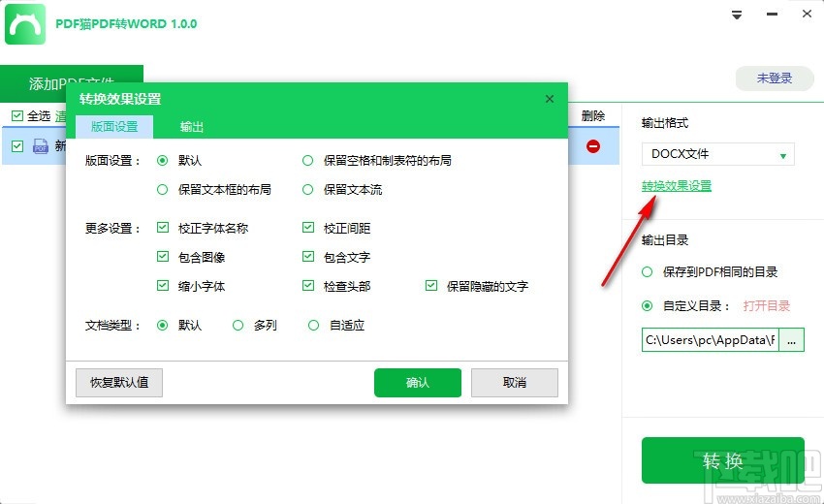Remove the file with red delete icon
824x504 pixels.
click(x=593, y=146)
